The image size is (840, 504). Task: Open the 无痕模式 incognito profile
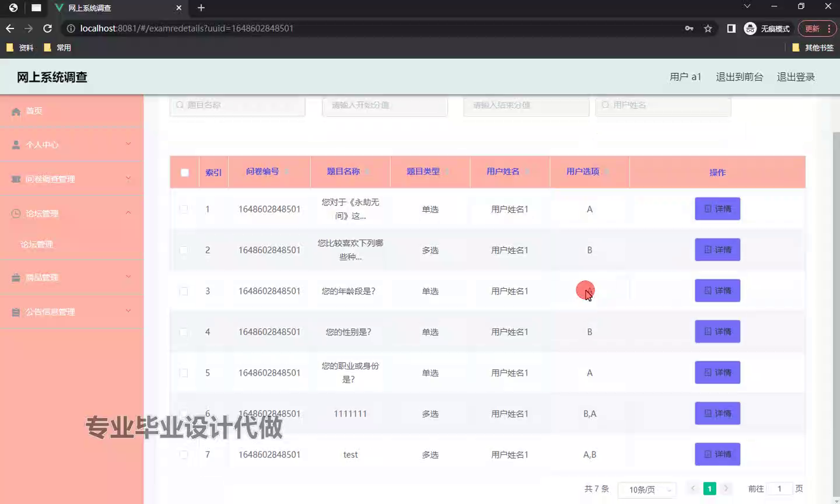(x=767, y=28)
